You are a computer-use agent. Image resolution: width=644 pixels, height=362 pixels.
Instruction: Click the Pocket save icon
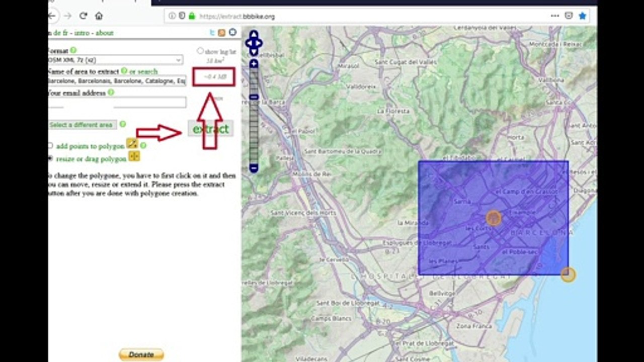click(569, 16)
